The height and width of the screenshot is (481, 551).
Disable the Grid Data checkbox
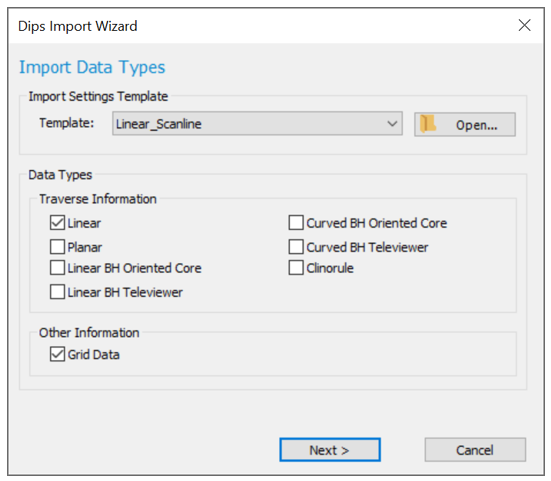57,354
